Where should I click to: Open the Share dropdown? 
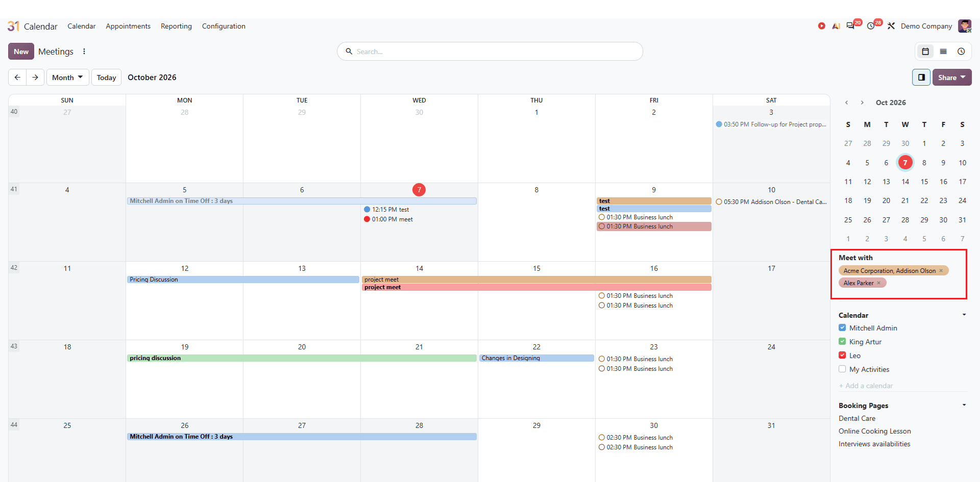pyautogui.click(x=952, y=78)
